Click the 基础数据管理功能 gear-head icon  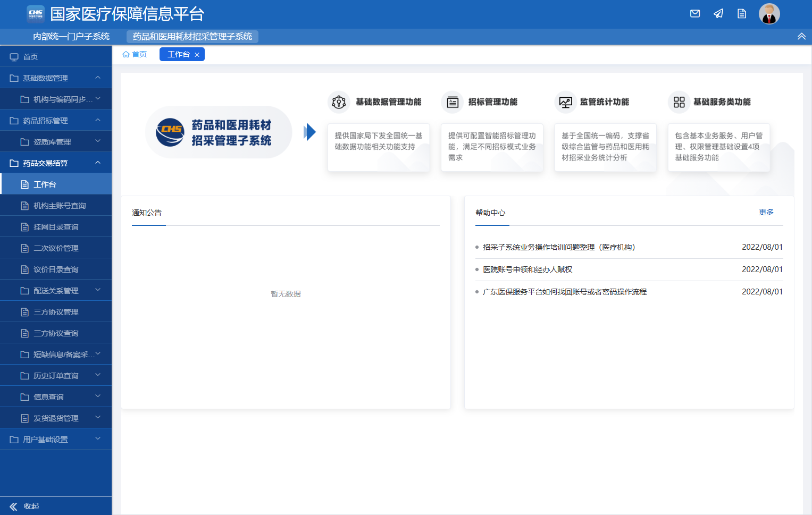[339, 102]
